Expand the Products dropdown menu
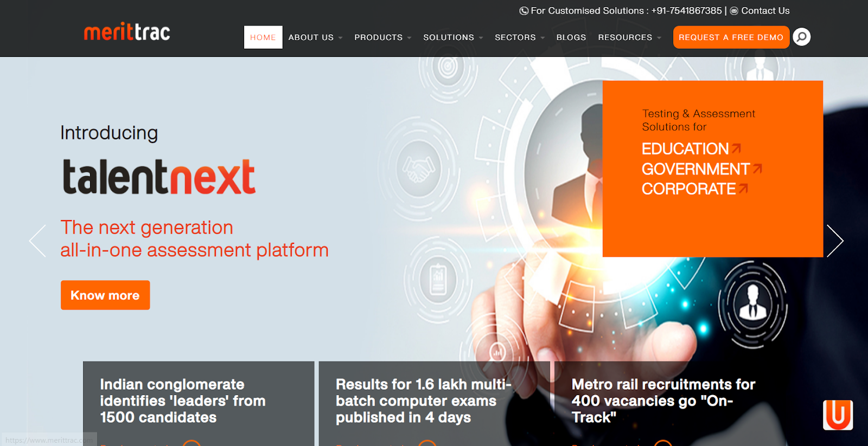This screenshot has width=868, height=446. tap(382, 37)
